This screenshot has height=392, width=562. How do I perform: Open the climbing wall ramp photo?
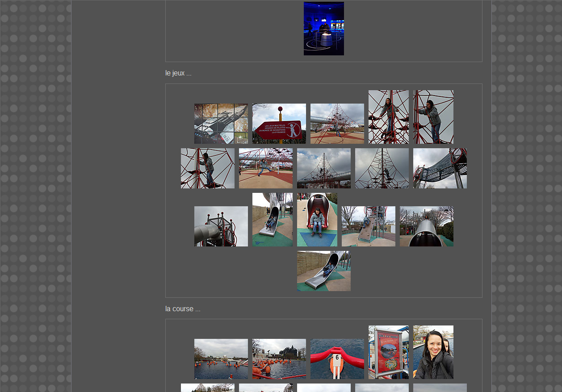368,226
